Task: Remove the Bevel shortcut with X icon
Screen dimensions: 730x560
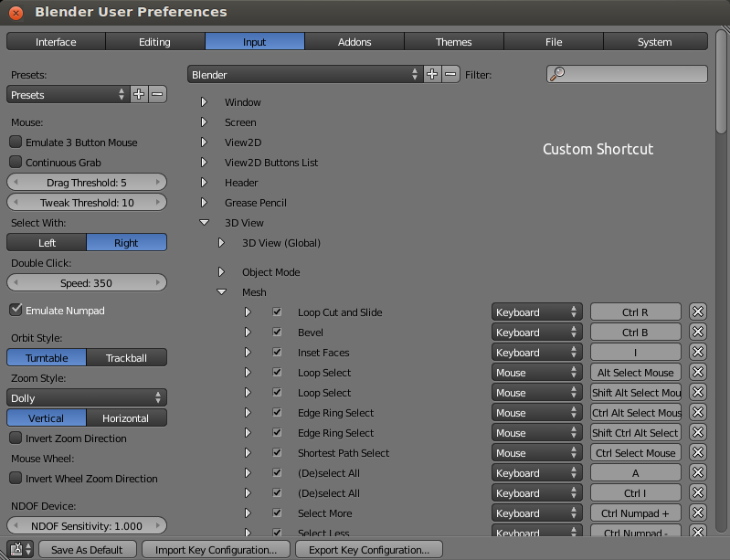Action: click(x=697, y=332)
